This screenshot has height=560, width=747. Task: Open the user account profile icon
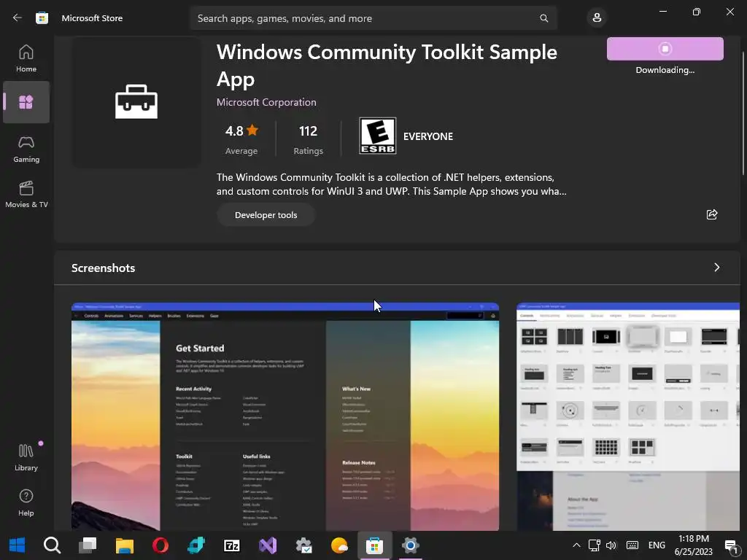coord(597,18)
